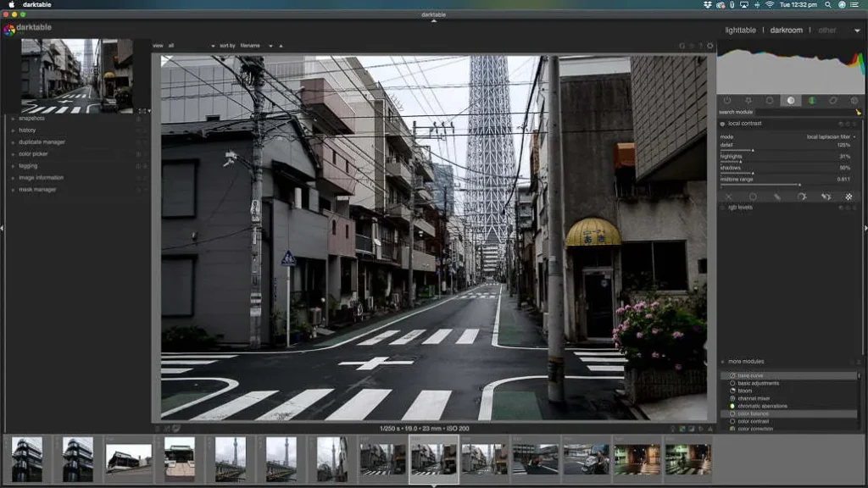Toggle the rgb levels module power
This screenshot has height=488, width=868.
722,208
